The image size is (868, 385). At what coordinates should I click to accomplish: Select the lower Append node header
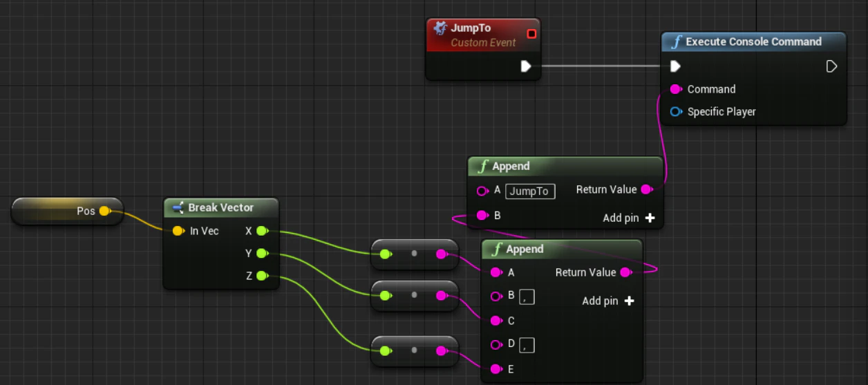click(562, 249)
